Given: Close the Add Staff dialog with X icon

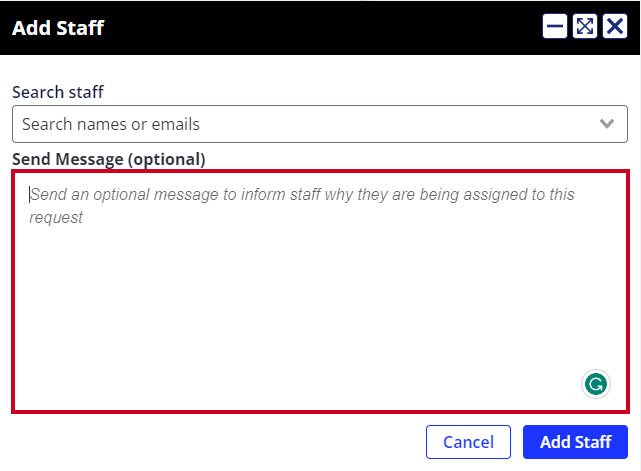Looking at the screenshot, I should coord(614,27).
